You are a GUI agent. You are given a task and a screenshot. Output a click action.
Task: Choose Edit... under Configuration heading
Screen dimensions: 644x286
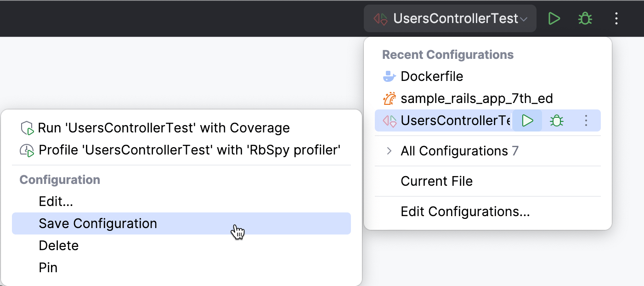pos(56,201)
